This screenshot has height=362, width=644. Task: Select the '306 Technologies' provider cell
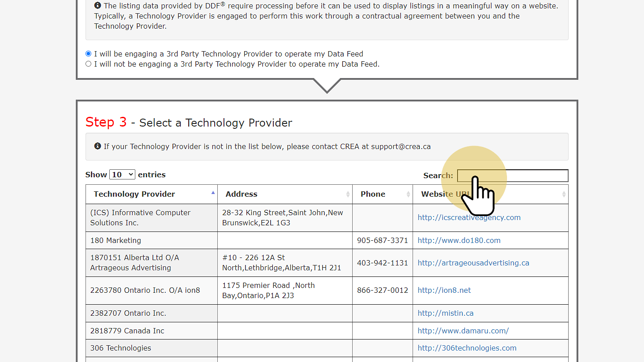point(152,348)
